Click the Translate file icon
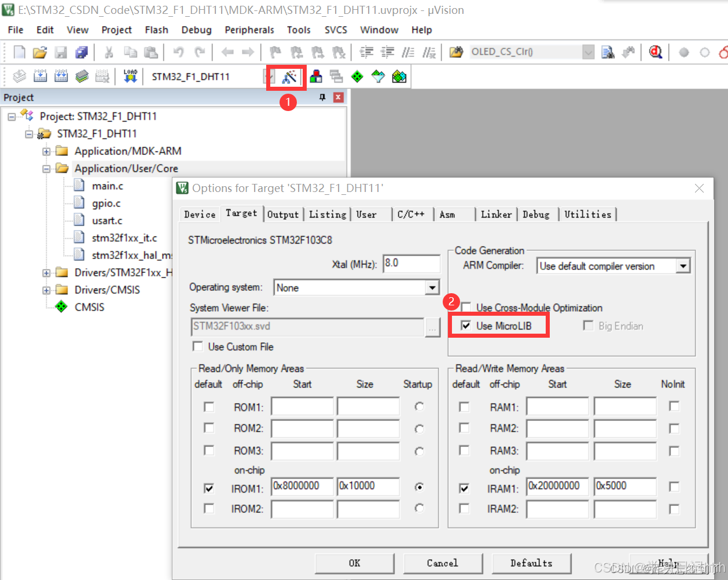Screen dimensions: 728x580 [19, 76]
